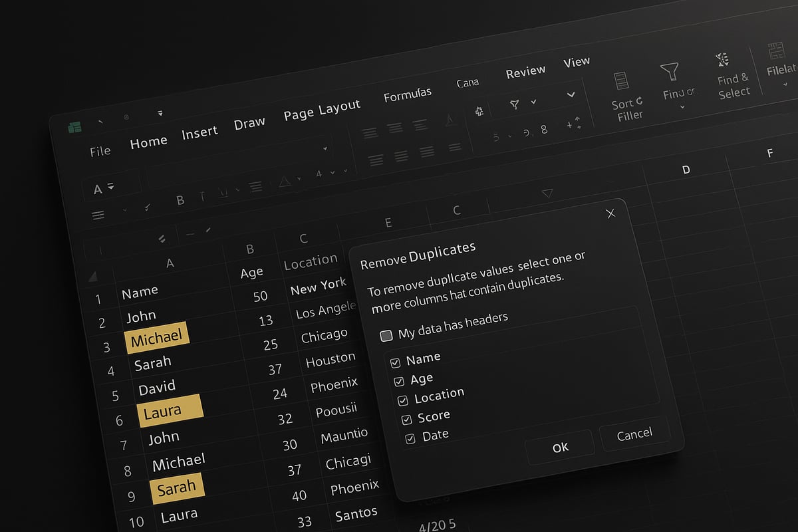Click the Sort & Filter icon

[621, 81]
